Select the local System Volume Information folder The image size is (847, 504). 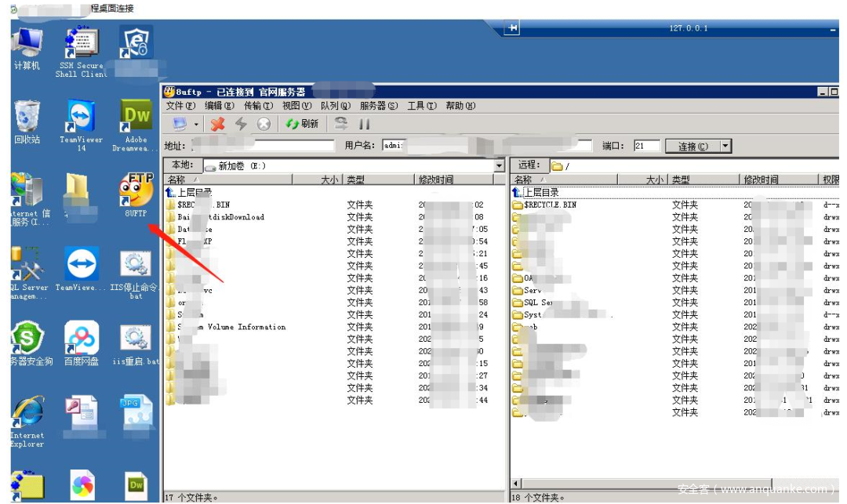tap(335, 327)
